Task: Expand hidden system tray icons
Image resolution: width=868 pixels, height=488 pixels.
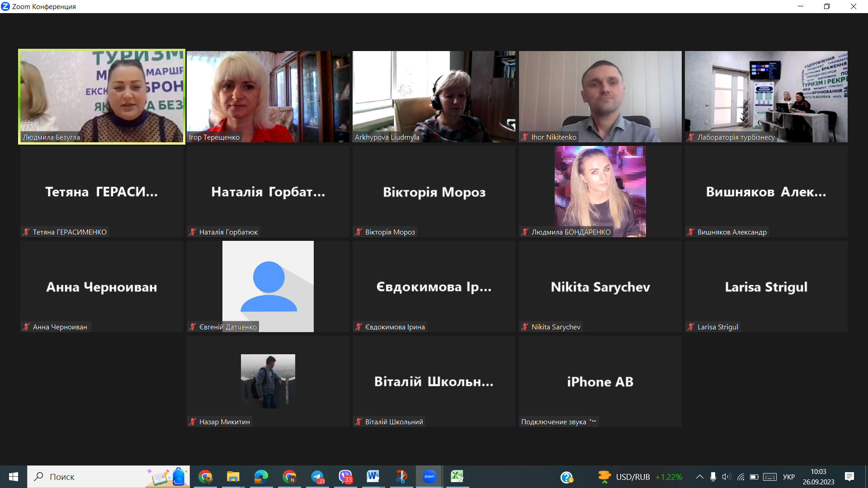Action: [699, 477]
